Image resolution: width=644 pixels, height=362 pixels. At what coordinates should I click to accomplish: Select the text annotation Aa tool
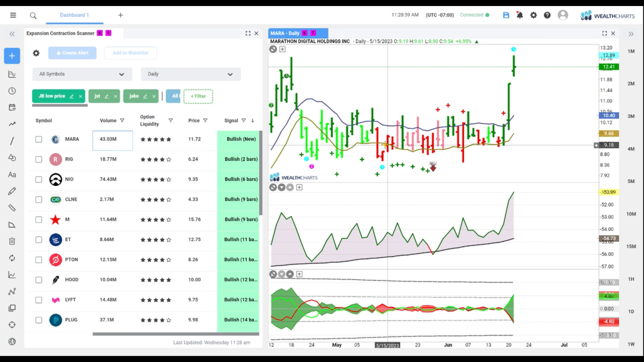coord(12,174)
